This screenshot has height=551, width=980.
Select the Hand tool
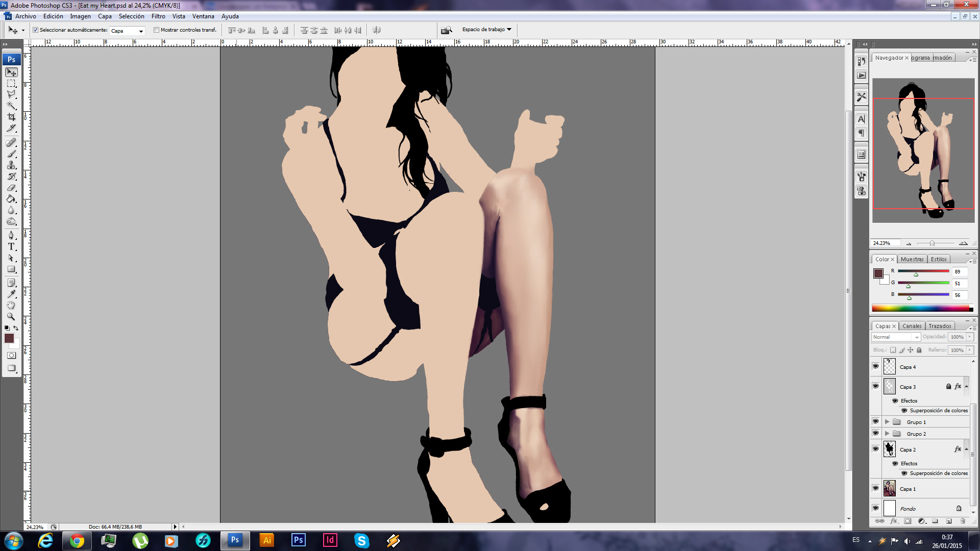point(11,305)
